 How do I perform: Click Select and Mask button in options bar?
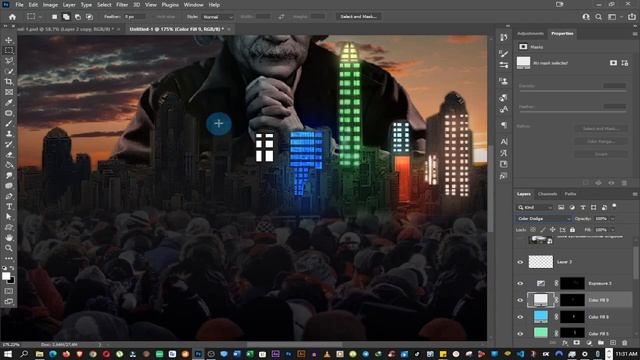[358, 17]
